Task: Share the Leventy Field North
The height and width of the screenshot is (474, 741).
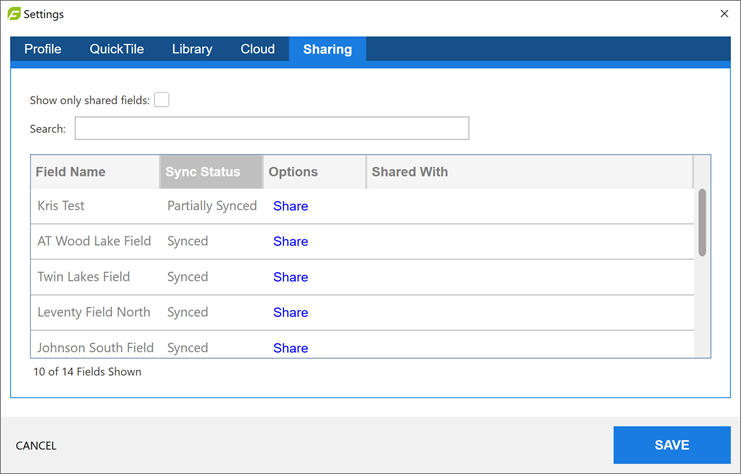Action: (x=290, y=312)
